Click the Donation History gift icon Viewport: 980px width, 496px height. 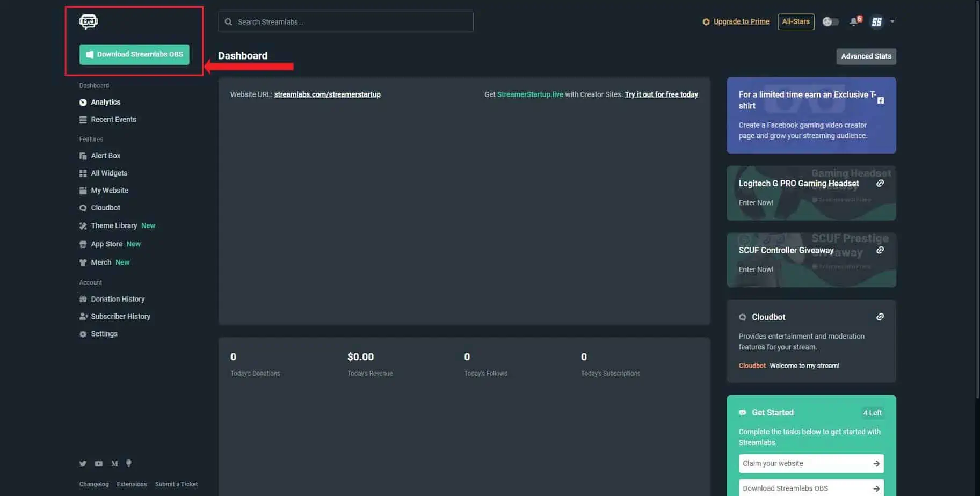click(x=83, y=299)
